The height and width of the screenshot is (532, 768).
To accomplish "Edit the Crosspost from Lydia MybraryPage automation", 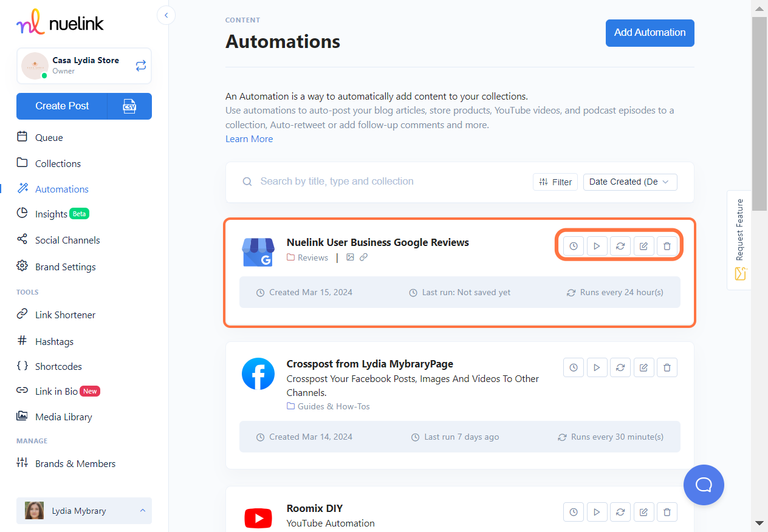I will [644, 367].
